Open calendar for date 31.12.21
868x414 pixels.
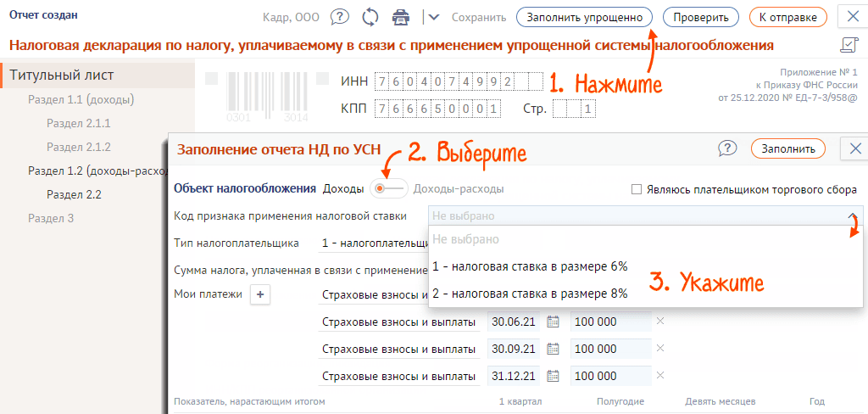point(554,375)
